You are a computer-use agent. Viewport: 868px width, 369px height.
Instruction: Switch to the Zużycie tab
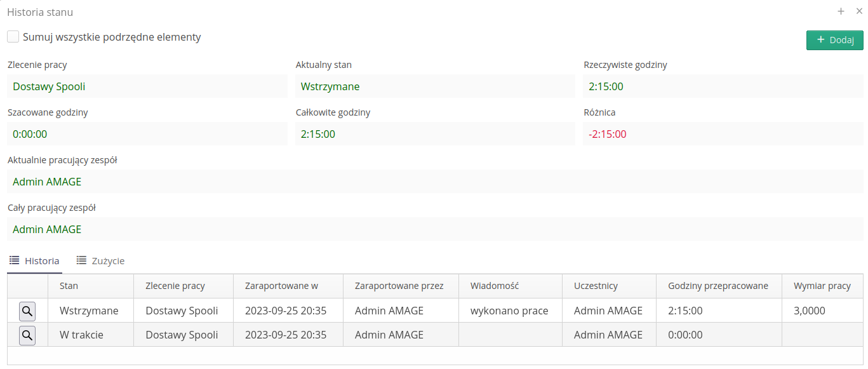[x=100, y=260]
